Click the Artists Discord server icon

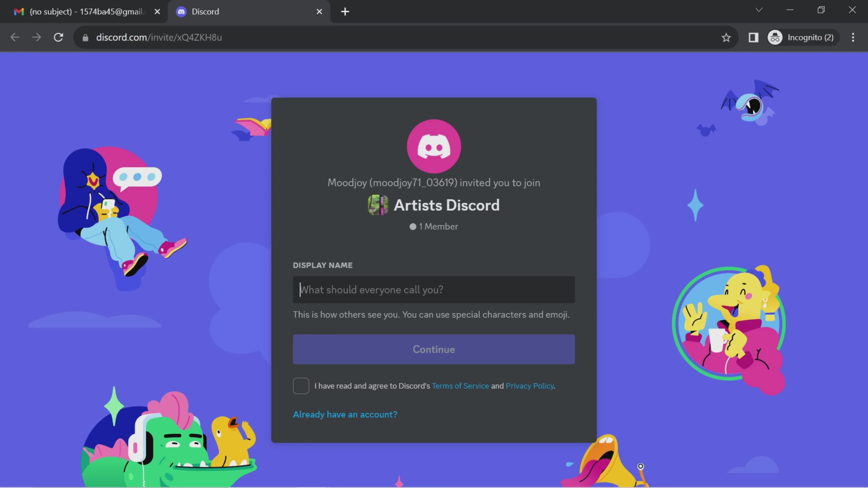coord(378,205)
